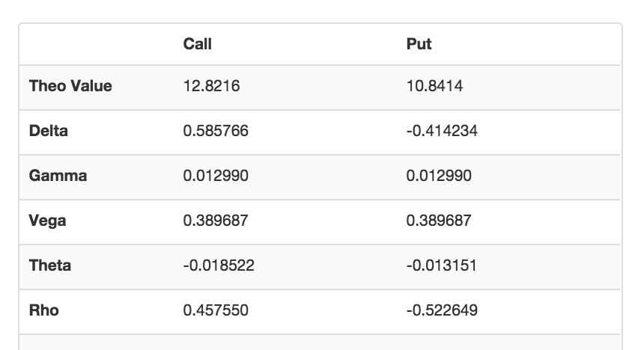This screenshot has height=350, width=644.
Task: Click the Call column header
Action: (198, 44)
